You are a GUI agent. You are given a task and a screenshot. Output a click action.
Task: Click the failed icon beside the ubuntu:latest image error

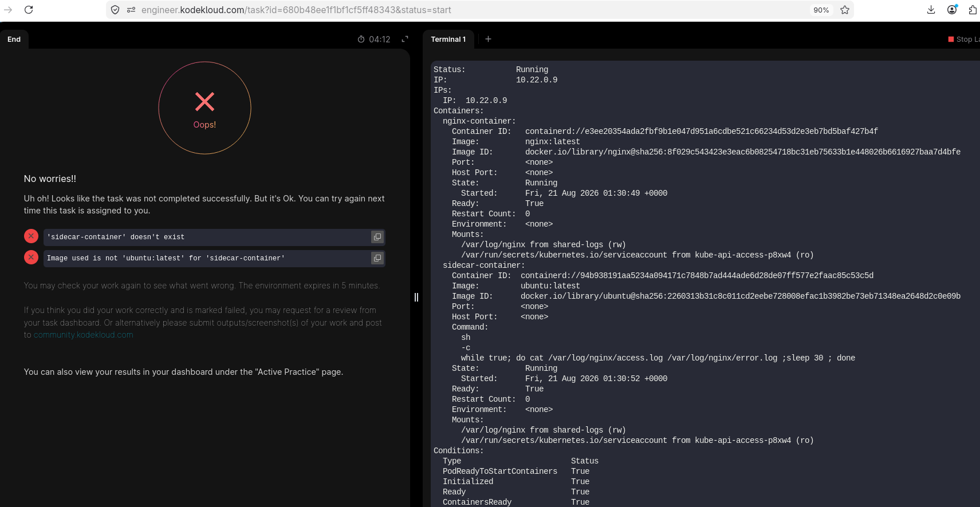[31, 258]
